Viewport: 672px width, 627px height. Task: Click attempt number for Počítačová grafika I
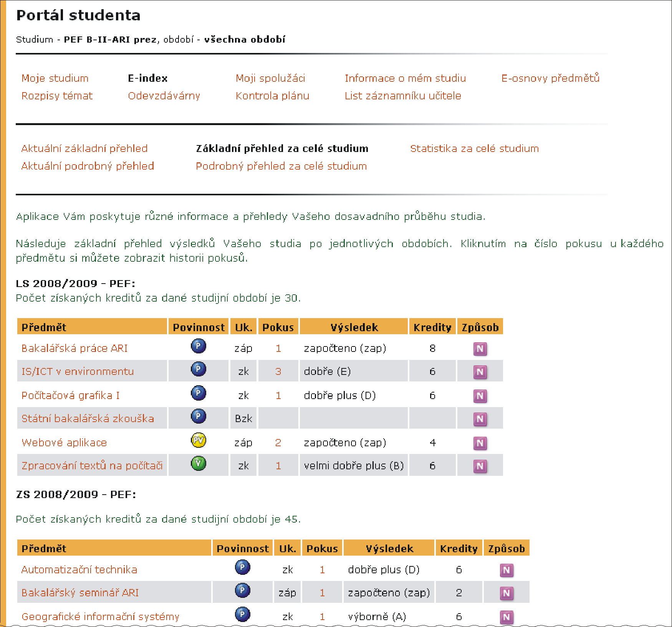278,396
